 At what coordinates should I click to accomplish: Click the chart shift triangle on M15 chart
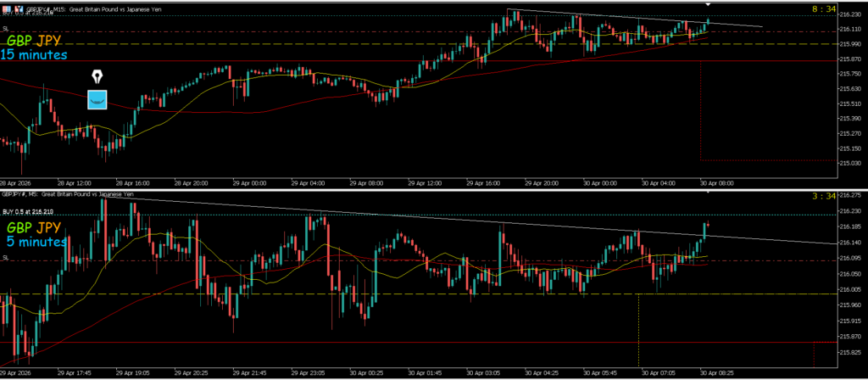pos(708,4)
